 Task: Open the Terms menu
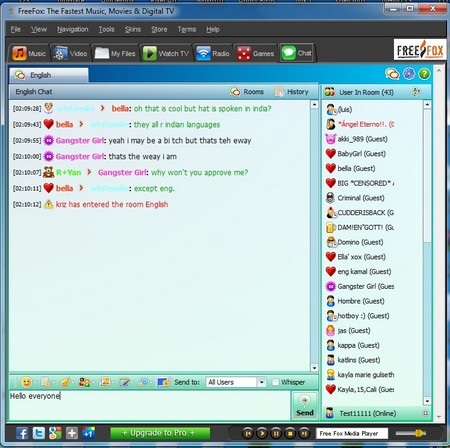(187, 29)
